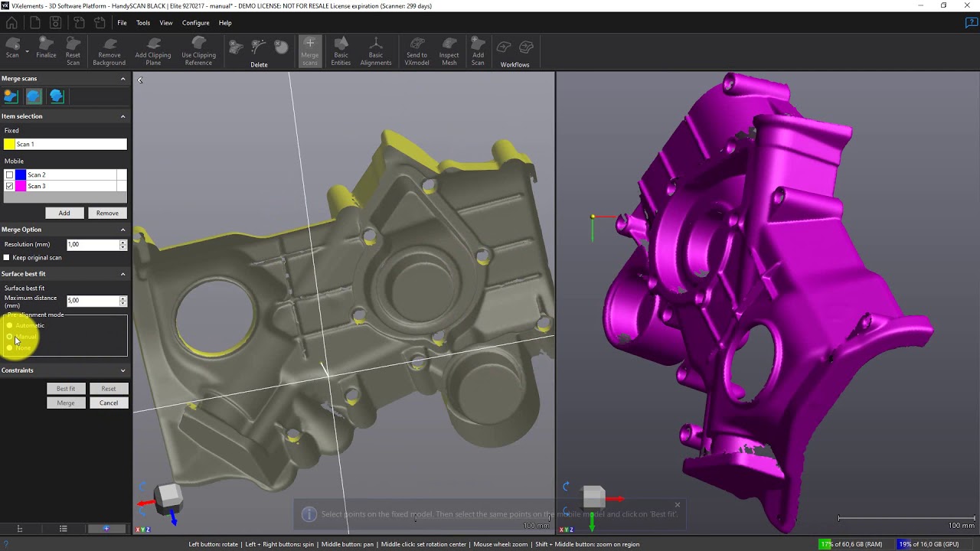Click the Remove button under Mobile list
This screenshot has width=980, height=551.
(x=107, y=214)
